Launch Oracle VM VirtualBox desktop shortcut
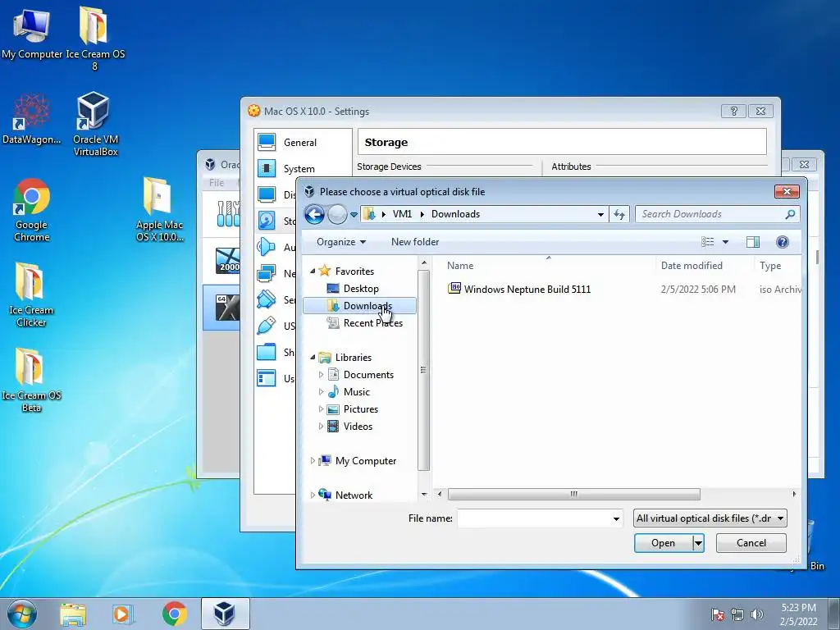This screenshot has width=840, height=630. [x=95, y=124]
